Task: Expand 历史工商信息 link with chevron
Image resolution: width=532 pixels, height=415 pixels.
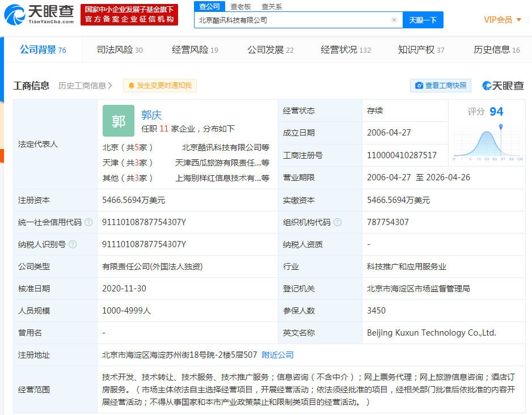Action: 85,86
